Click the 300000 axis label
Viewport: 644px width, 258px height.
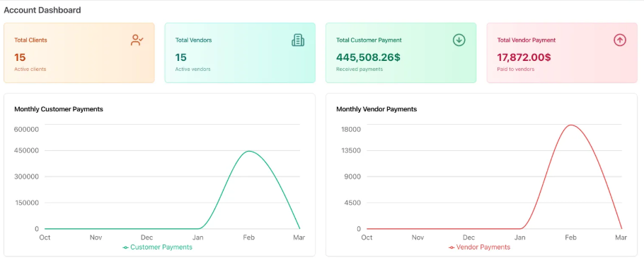tap(26, 176)
